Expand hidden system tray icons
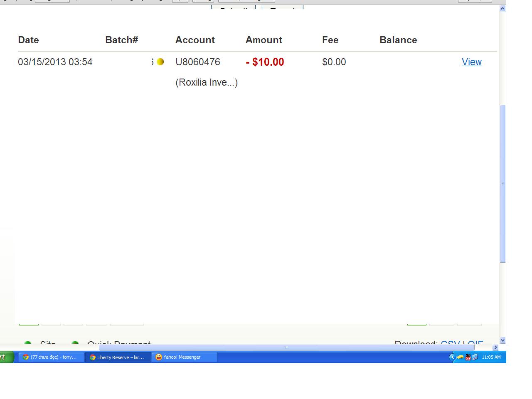This screenshot has width=532, height=399. (452, 357)
